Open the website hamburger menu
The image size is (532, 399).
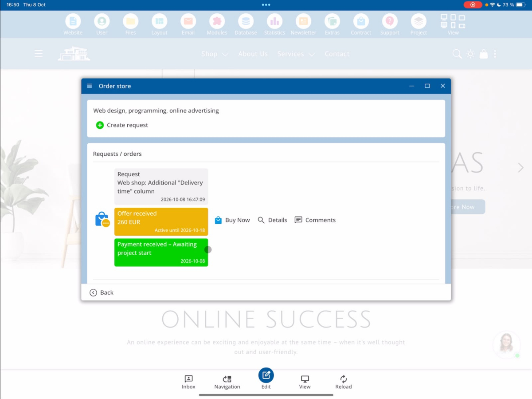(x=39, y=54)
